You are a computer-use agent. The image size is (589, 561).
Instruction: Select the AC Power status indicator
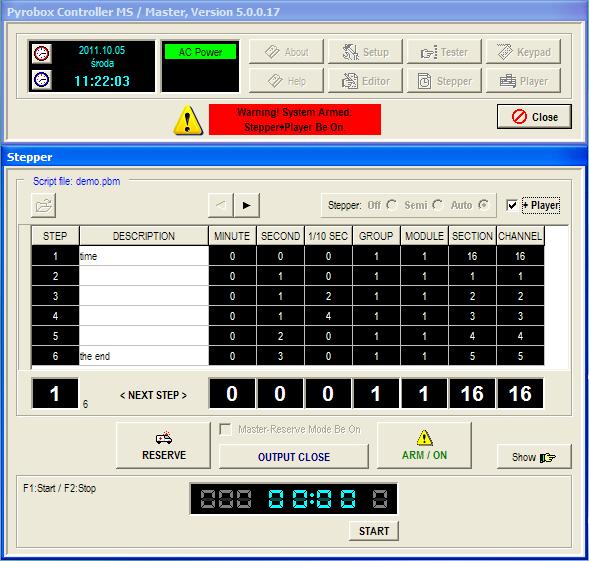pos(200,52)
